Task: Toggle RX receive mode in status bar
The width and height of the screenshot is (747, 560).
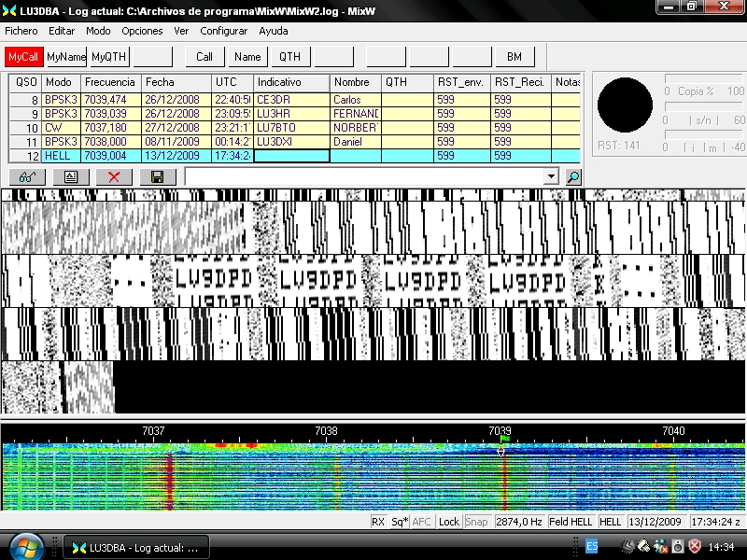Action: [378, 522]
